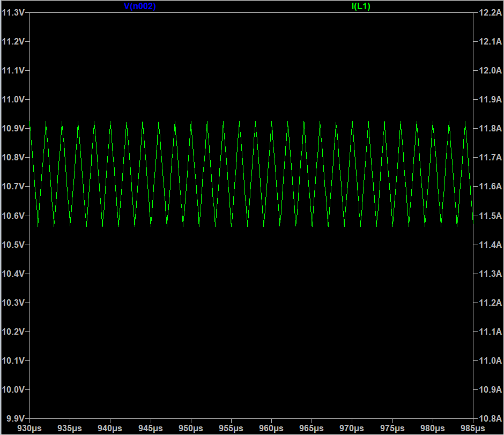
Task: Click the 10.2V left axis label
Action: coord(13,331)
